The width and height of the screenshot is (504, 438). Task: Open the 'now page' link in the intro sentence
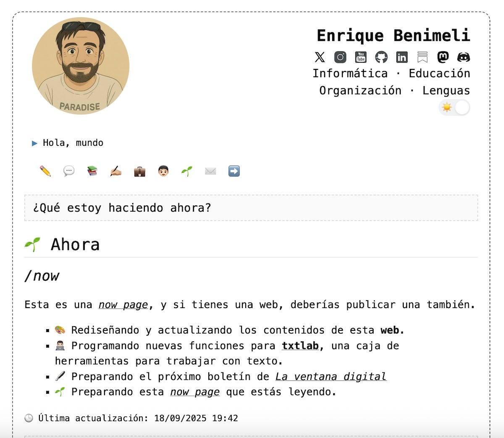pos(123,304)
